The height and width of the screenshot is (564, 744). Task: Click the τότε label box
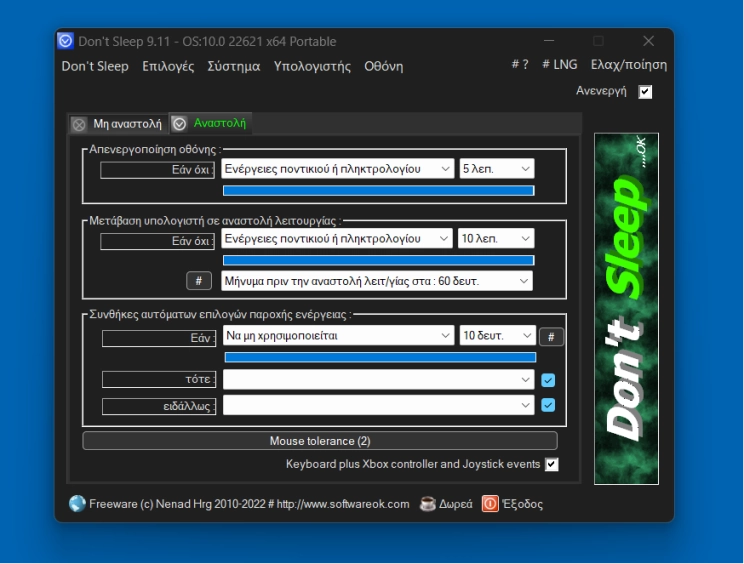click(x=159, y=379)
